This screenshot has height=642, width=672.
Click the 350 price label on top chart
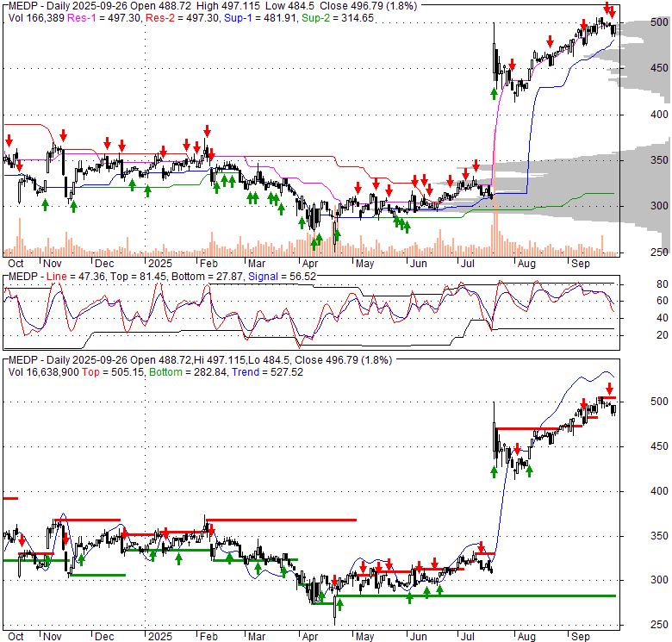[x=659, y=160]
